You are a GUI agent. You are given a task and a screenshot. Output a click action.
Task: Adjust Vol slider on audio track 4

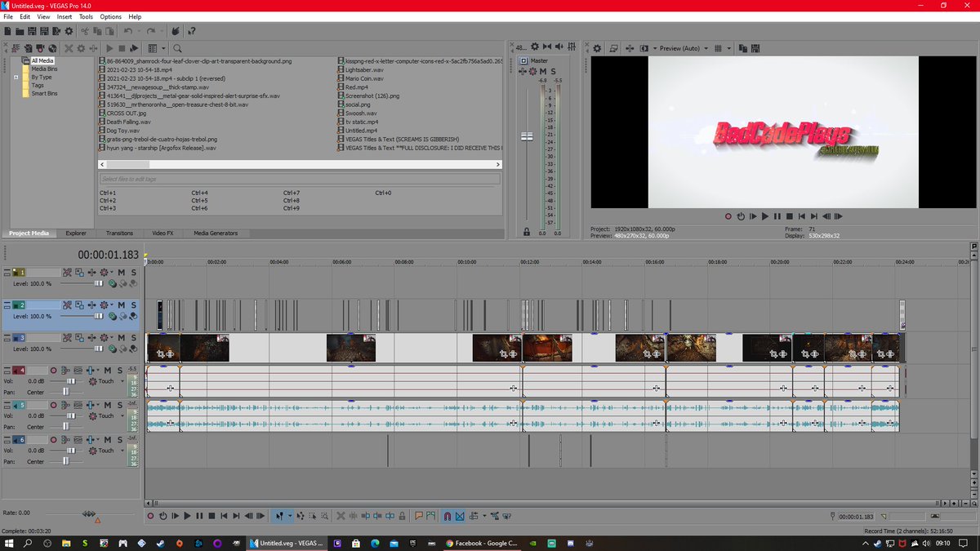[x=71, y=381]
